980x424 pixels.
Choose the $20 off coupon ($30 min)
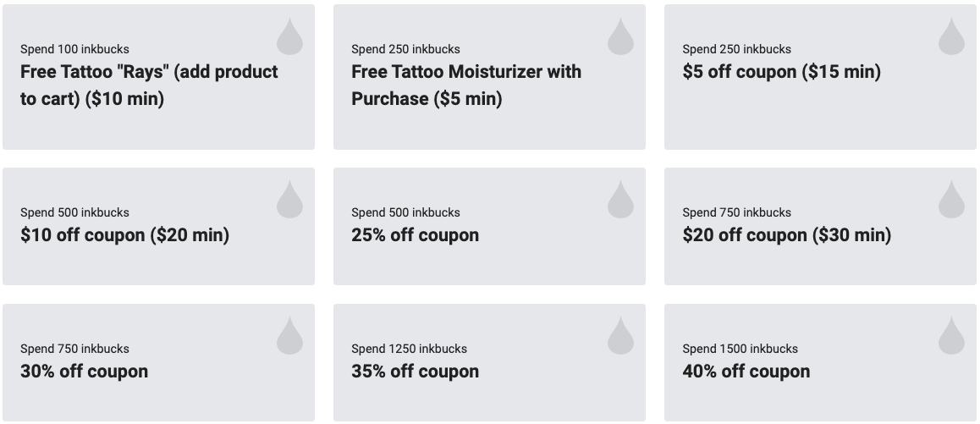click(x=786, y=235)
